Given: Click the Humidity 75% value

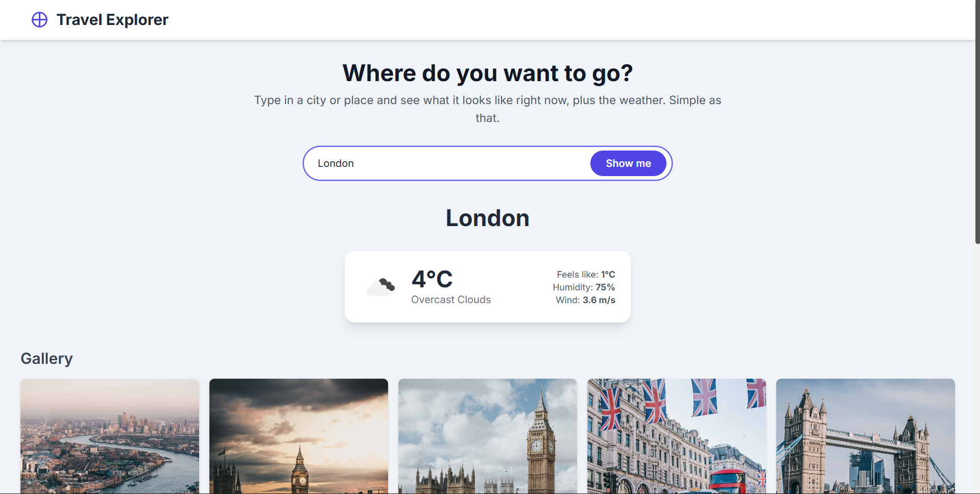Looking at the screenshot, I should 584,287.
